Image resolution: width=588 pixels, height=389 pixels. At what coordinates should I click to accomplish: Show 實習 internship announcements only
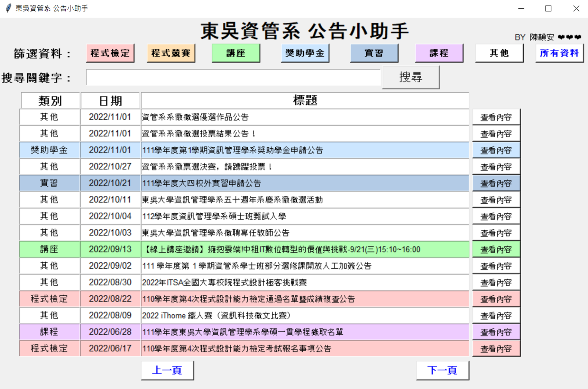(x=374, y=53)
